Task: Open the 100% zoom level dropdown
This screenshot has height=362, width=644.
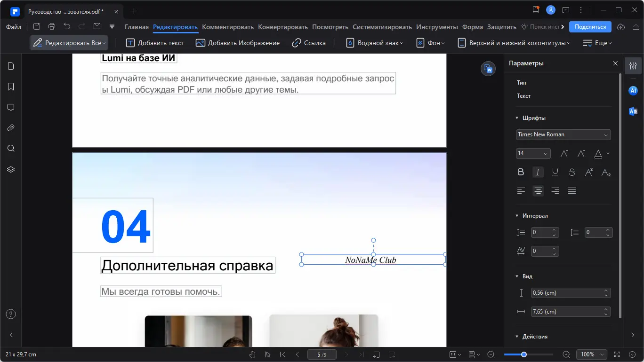Action: click(591, 354)
